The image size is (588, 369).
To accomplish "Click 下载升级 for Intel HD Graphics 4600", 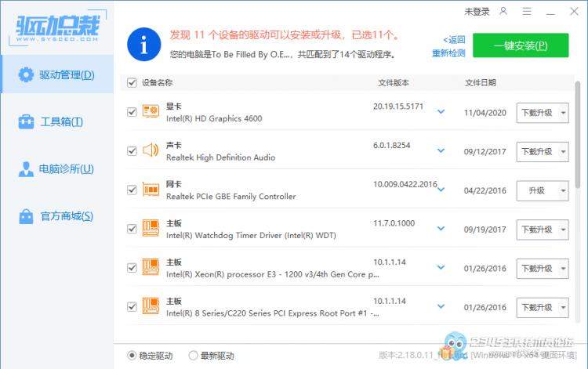I will [537, 113].
